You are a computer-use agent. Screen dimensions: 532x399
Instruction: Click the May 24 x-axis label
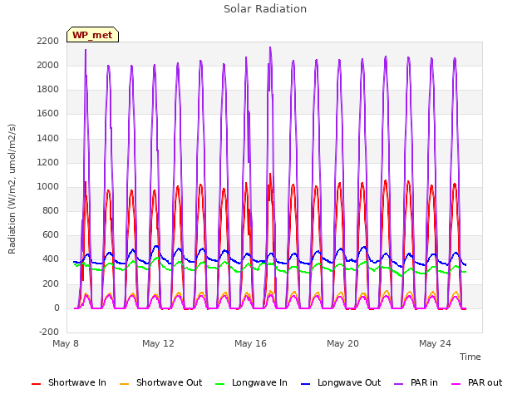[435, 343]
